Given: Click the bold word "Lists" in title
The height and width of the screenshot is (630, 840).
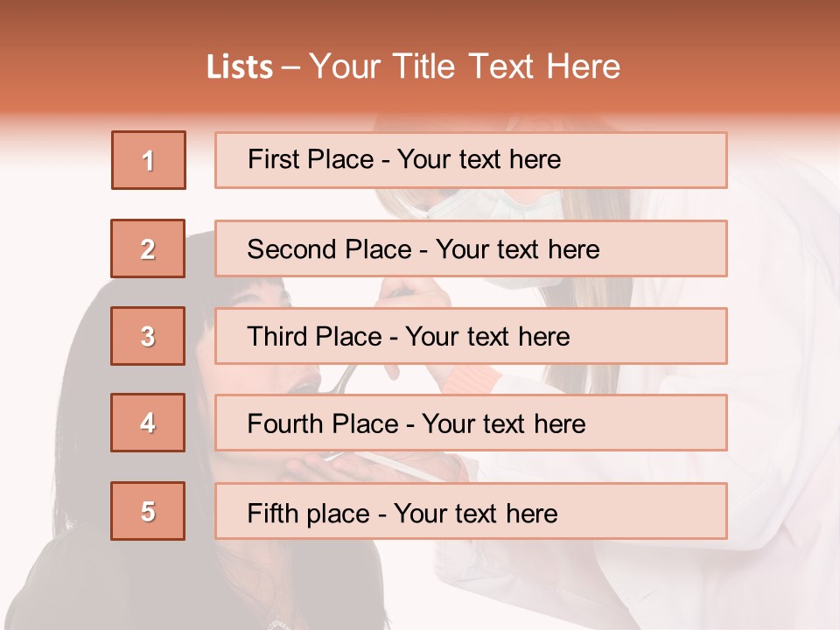Looking at the screenshot, I should click(x=240, y=67).
